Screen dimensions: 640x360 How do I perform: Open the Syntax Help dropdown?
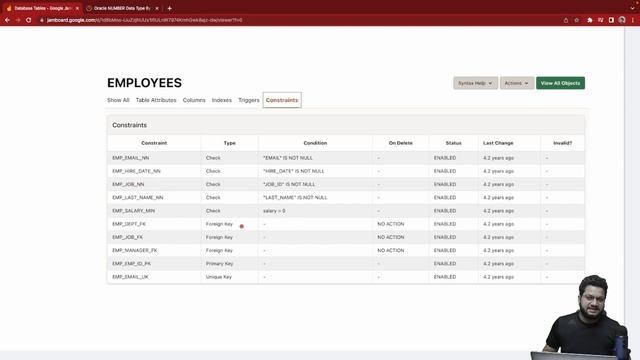[x=476, y=83]
